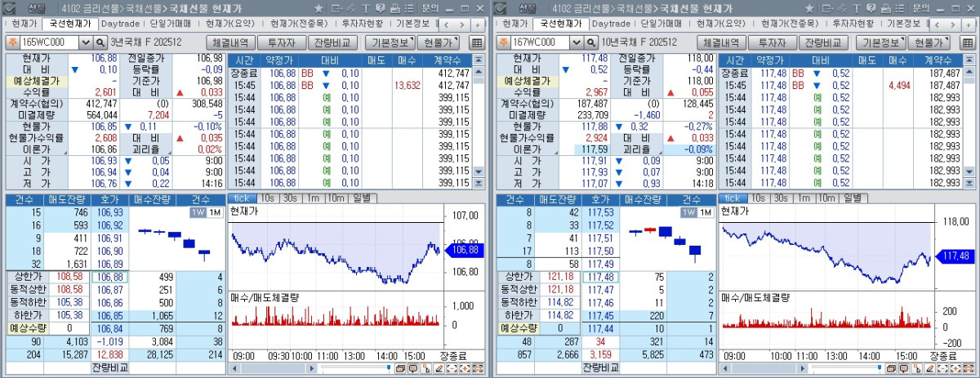Open list settings icon in right window title bar

point(899,8)
